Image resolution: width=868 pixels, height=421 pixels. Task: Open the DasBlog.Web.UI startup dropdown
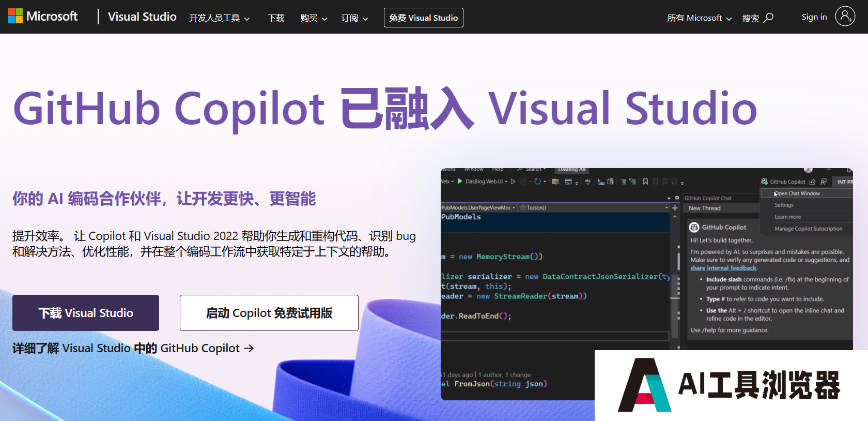point(506,182)
